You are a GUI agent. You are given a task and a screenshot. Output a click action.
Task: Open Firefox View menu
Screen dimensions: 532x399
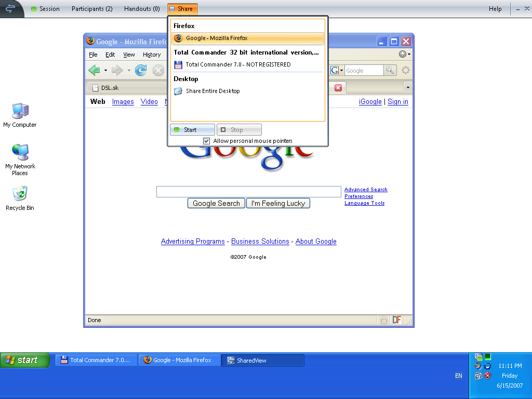[129, 55]
